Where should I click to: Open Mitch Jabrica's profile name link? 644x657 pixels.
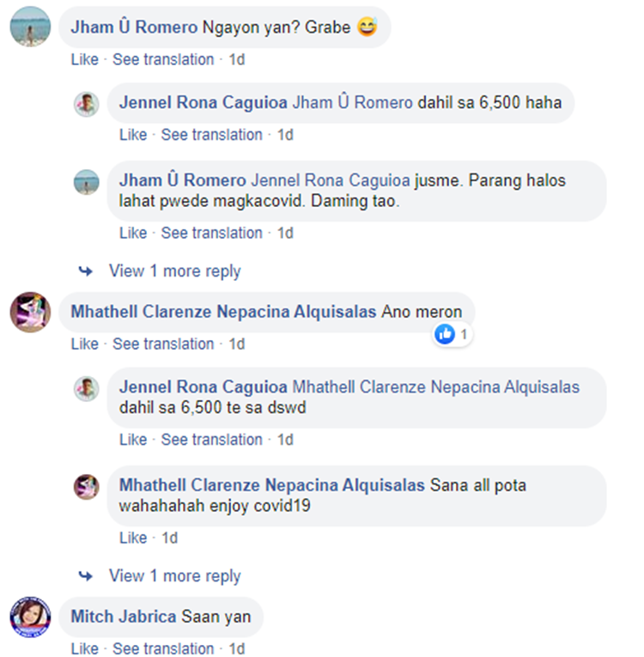(124, 617)
